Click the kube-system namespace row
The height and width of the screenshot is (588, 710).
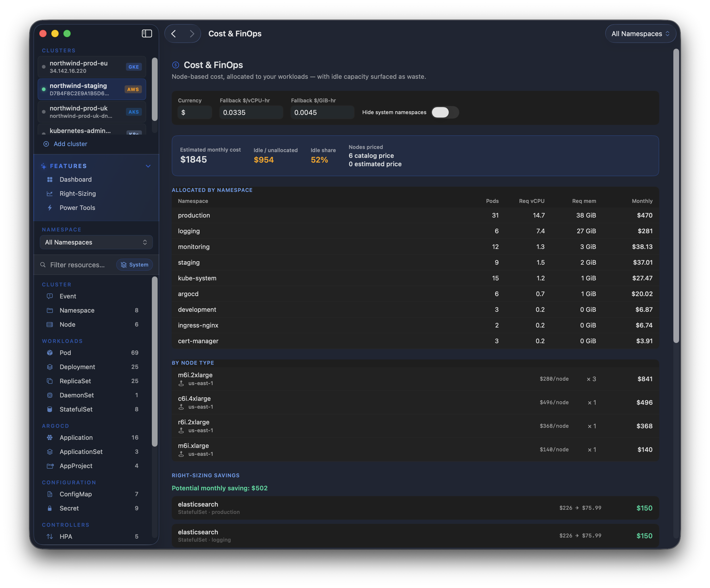pos(415,278)
